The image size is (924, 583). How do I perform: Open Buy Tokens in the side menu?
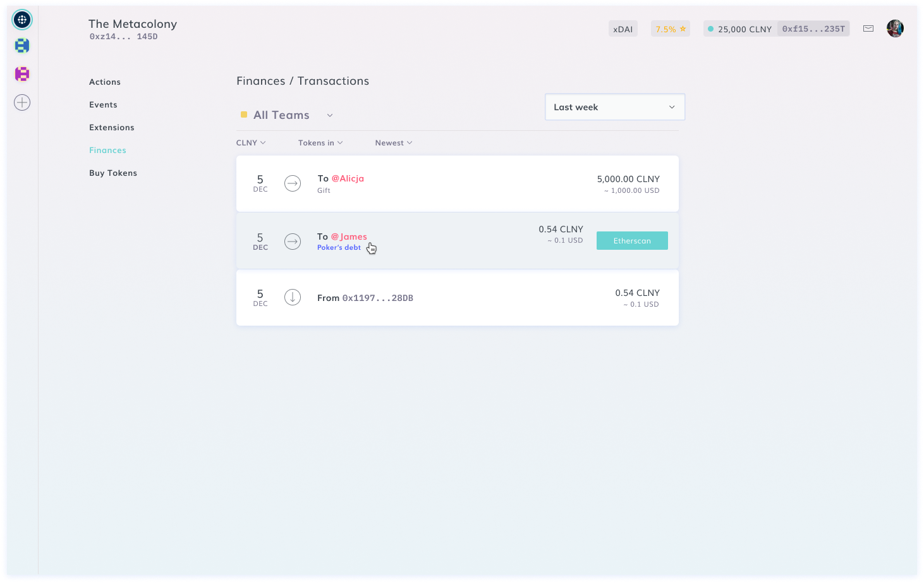click(113, 173)
